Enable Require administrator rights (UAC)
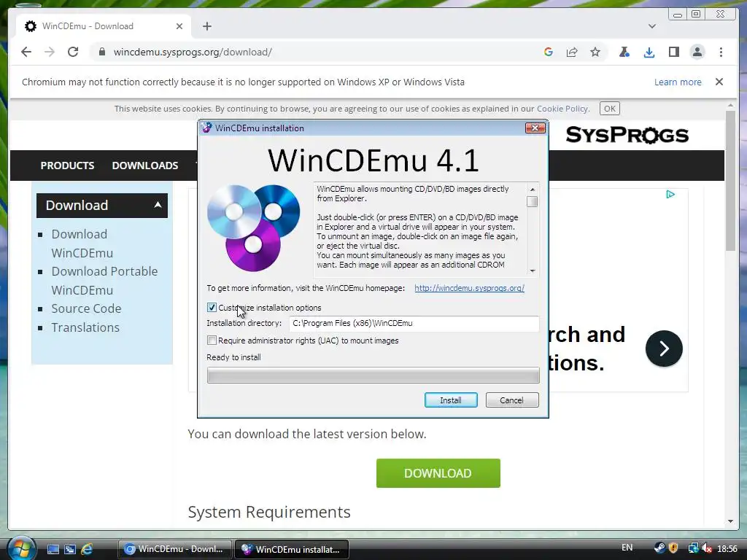The image size is (747, 560). (x=212, y=341)
